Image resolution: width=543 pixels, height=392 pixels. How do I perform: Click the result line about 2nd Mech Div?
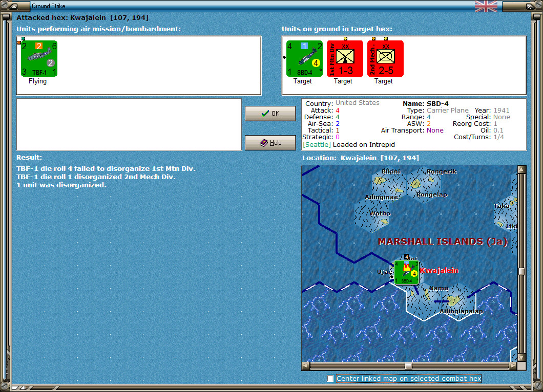(x=96, y=177)
